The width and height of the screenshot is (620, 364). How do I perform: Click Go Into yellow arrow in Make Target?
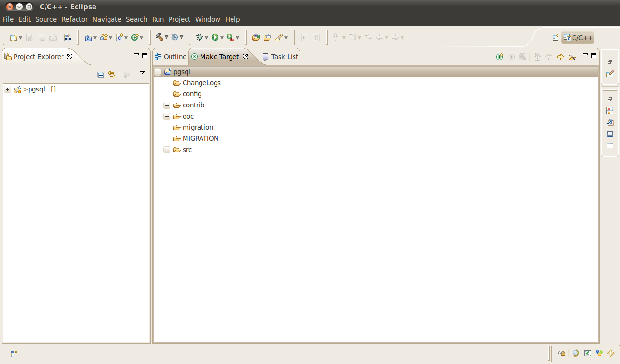click(x=560, y=57)
